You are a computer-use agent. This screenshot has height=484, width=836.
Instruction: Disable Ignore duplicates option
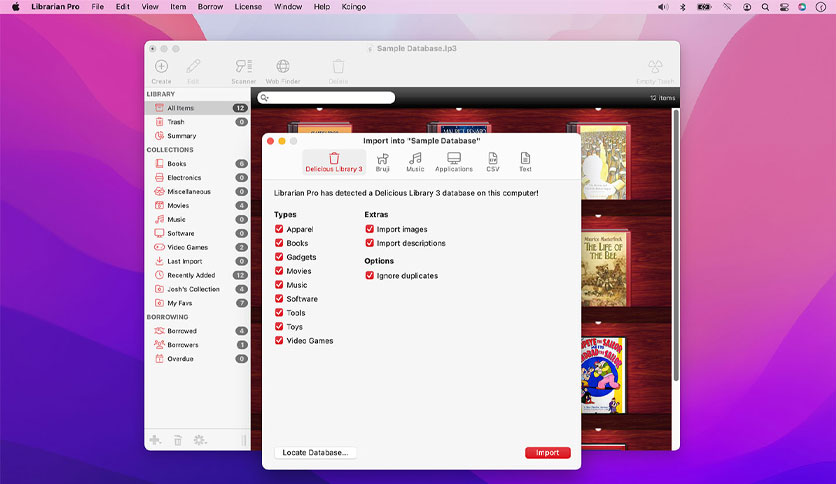pos(369,275)
